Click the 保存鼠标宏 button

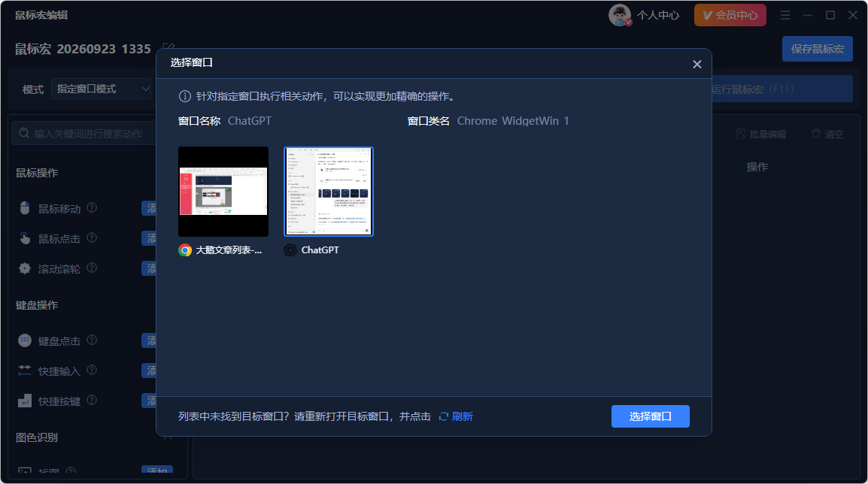pyautogui.click(x=817, y=50)
